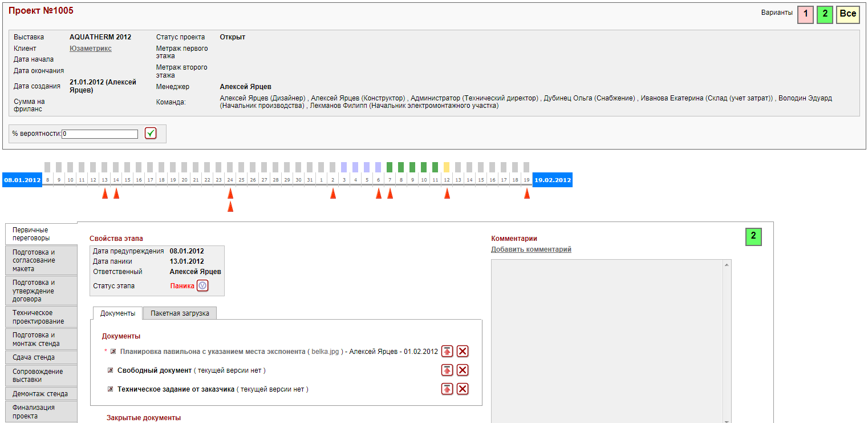868x423 pixels.
Task: Open the Техническое проектирование stage tab
Action: point(40,317)
